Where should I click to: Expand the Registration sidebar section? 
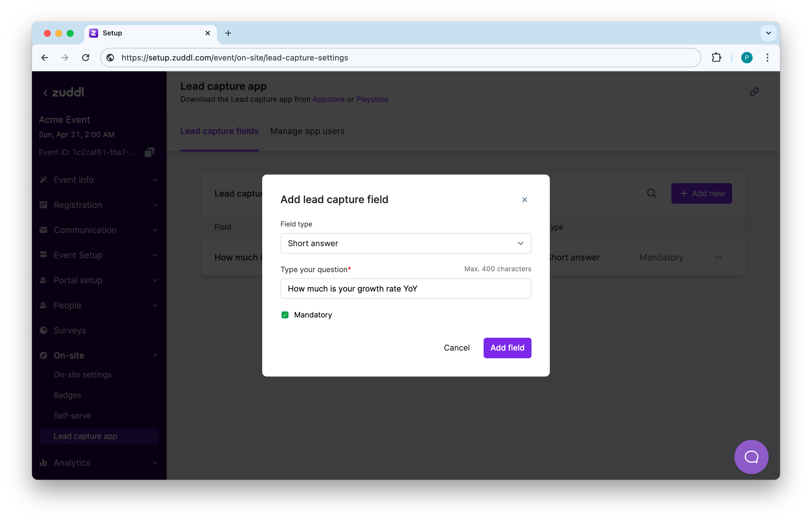click(98, 205)
